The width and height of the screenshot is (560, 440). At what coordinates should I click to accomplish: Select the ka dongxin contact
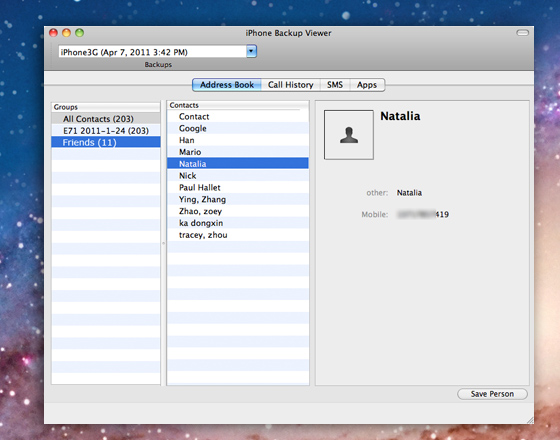pos(238,223)
